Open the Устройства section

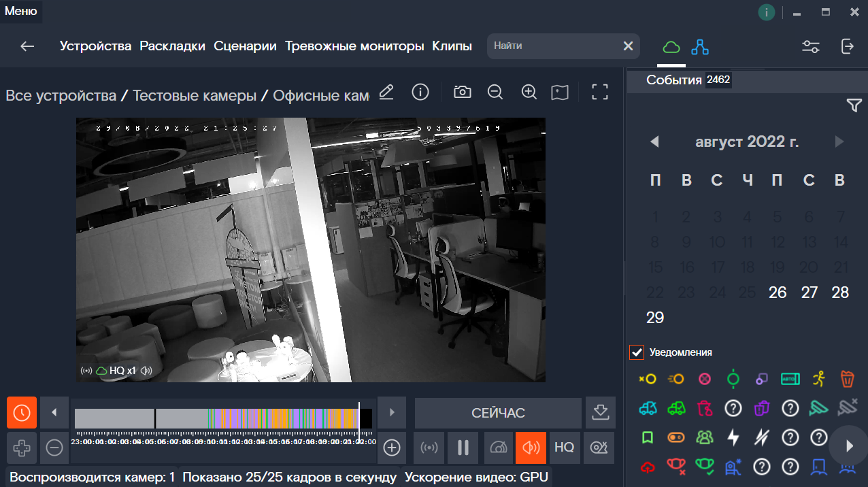tap(95, 46)
